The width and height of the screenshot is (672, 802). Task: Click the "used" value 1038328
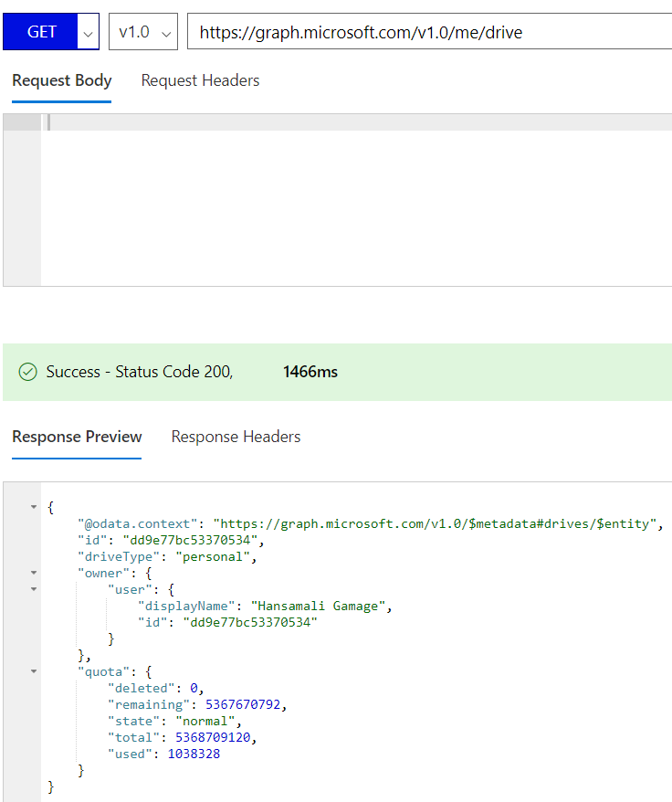pos(194,754)
